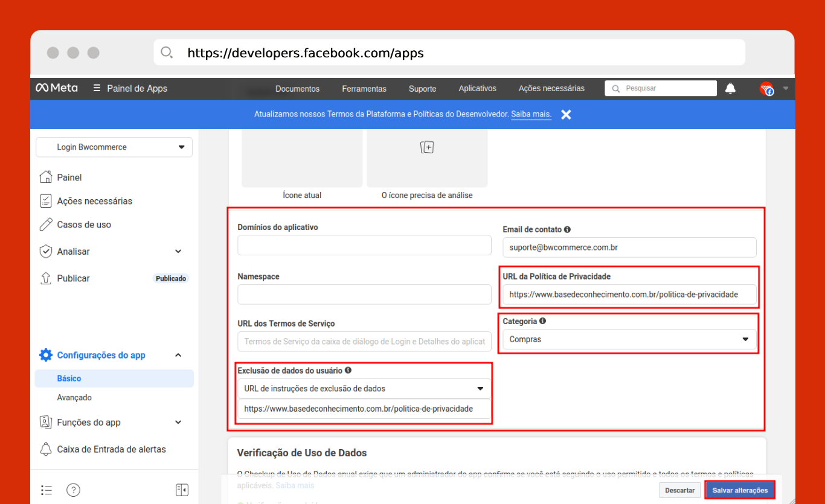Screen dimensions: 825x504
Task: Click the Painel house icon
Action: pyautogui.click(x=45, y=177)
